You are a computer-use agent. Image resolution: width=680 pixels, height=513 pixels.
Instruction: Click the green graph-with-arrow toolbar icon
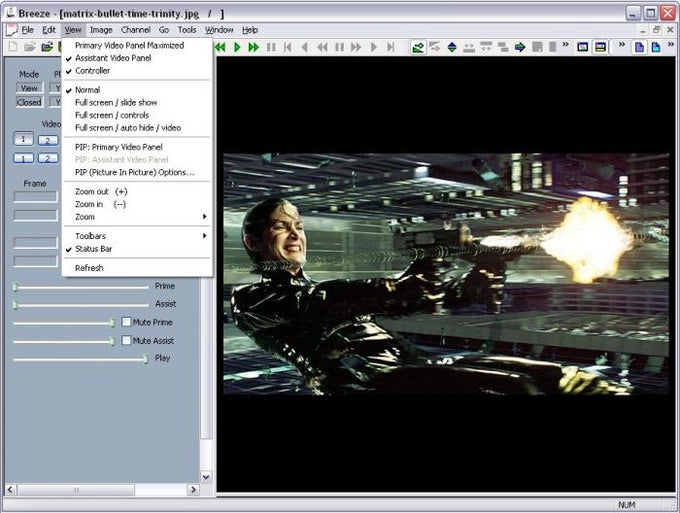coord(418,47)
